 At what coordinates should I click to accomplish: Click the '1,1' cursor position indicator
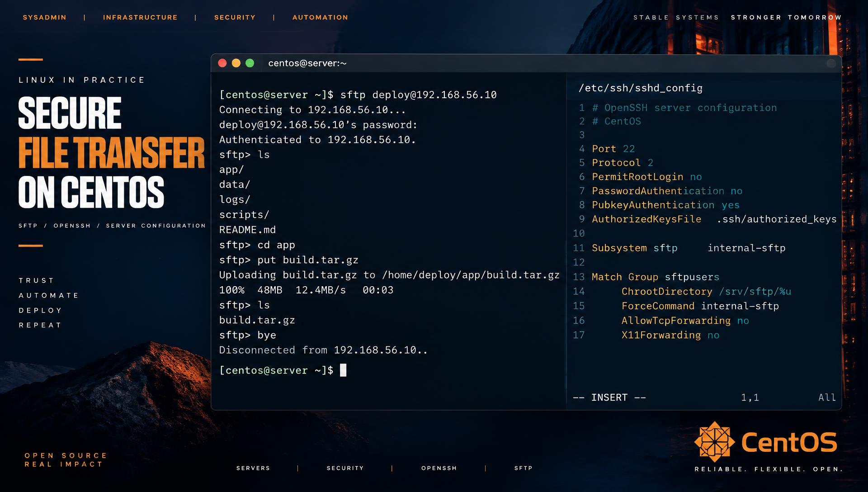750,397
